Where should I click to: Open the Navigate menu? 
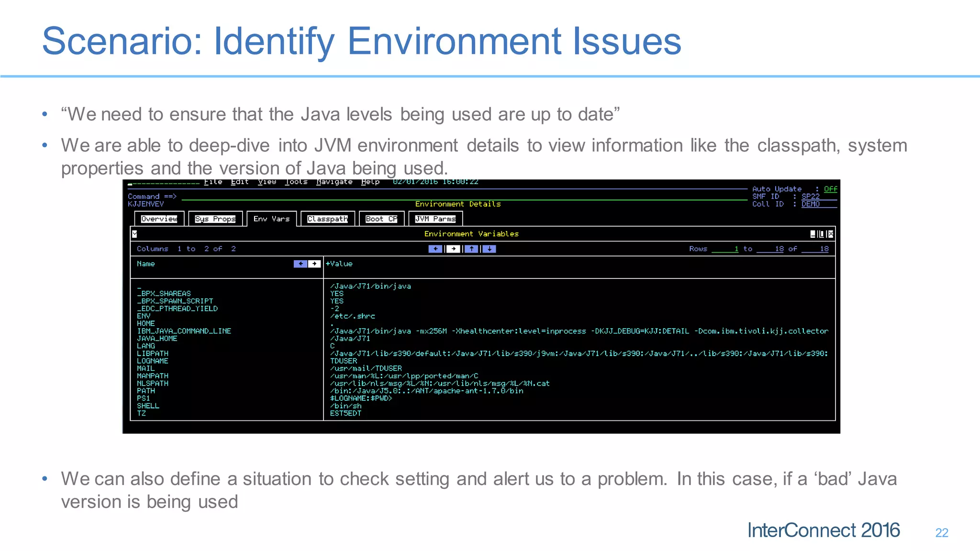pos(334,182)
